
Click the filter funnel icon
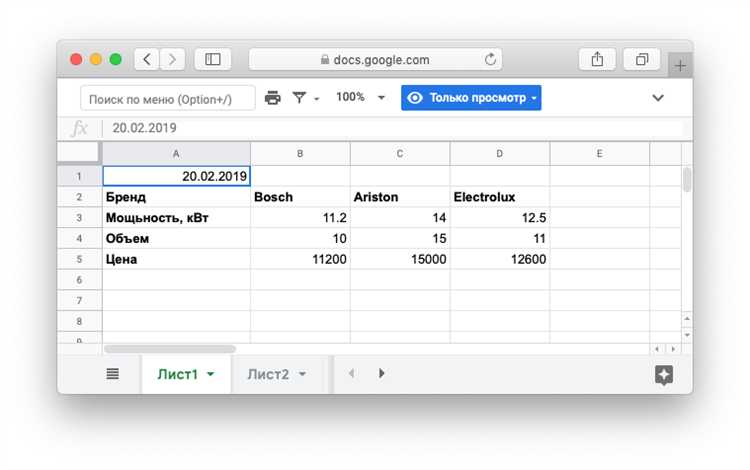click(x=300, y=98)
